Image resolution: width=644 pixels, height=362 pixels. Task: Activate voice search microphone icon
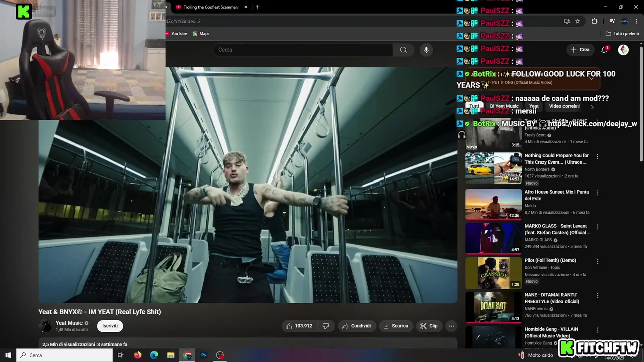pos(426,50)
